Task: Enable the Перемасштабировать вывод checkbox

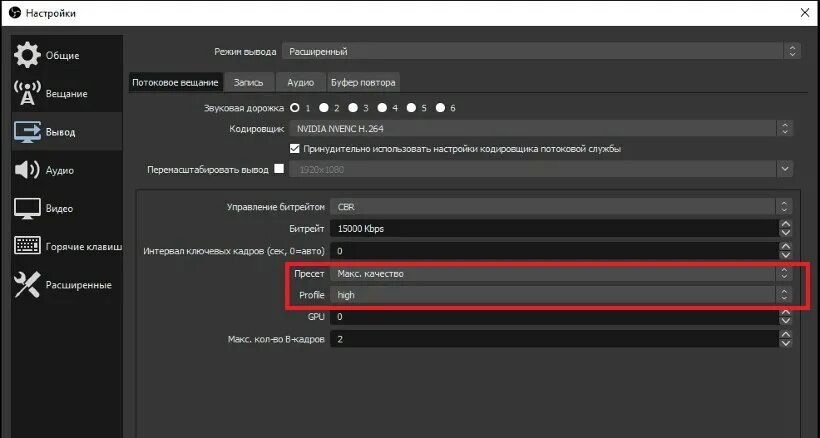Action: [279, 169]
